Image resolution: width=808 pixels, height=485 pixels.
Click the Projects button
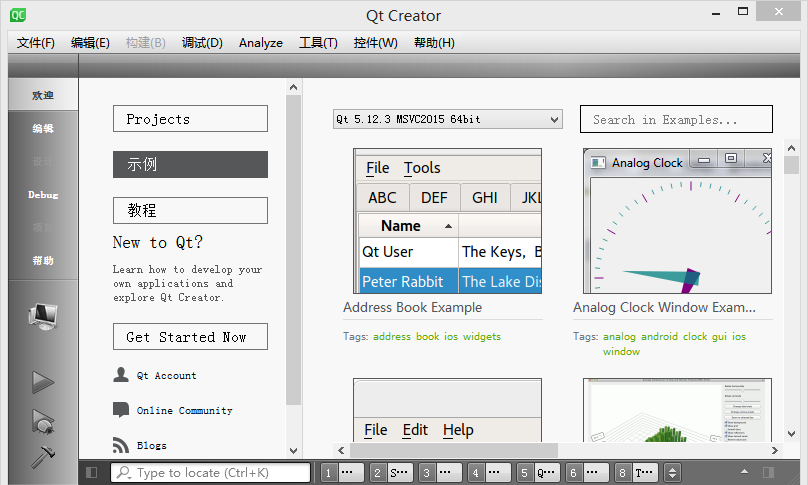tap(190, 119)
